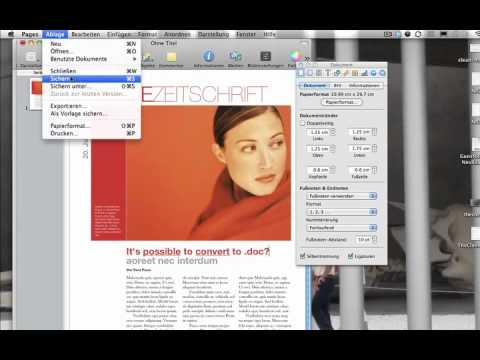Viewport: 480px width, 360px height.
Task: Toggle the Silbentrennung checkbox
Action: [x=302, y=256]
